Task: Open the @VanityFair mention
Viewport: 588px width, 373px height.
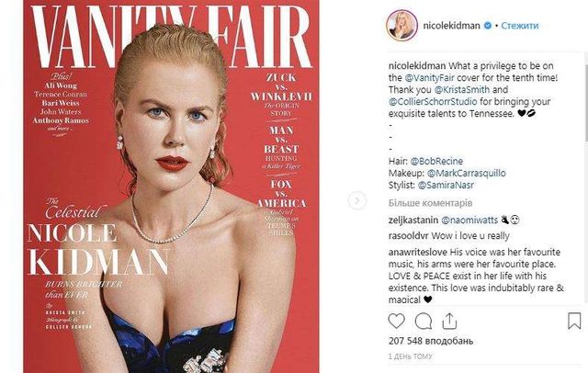Action: click(x=429, y=78)
